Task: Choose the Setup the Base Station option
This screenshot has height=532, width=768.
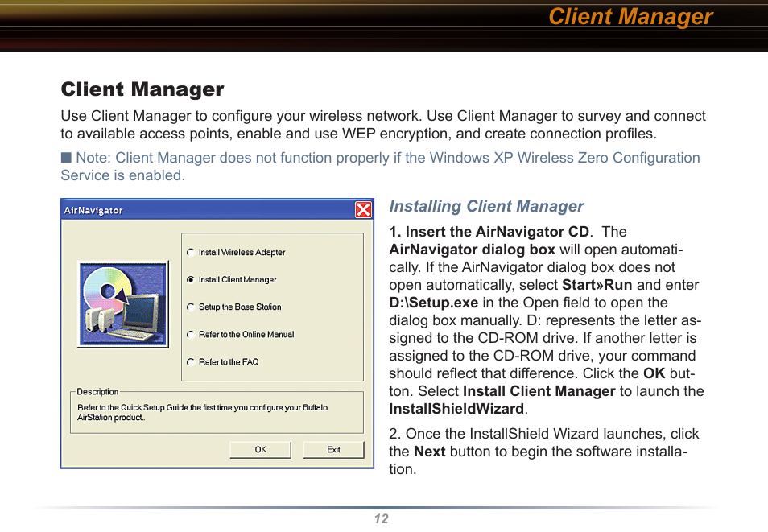Action: click(x=234, y=307)
